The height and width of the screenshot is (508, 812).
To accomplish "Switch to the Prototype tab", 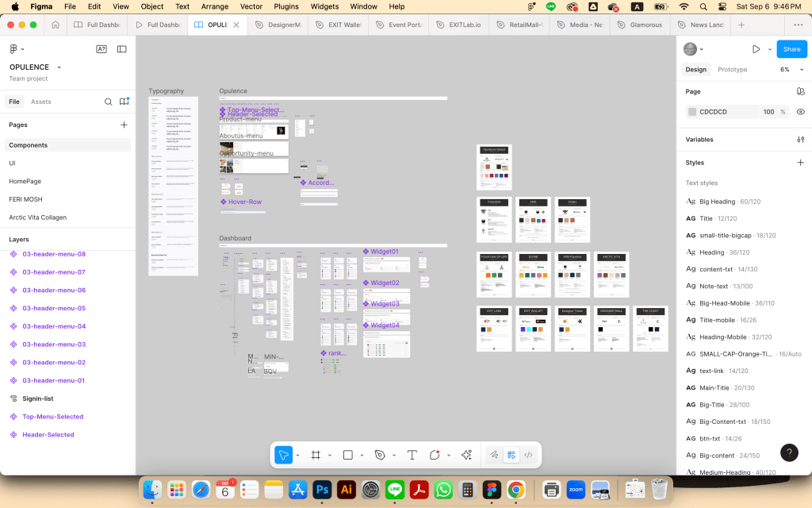I will point(732,70).
